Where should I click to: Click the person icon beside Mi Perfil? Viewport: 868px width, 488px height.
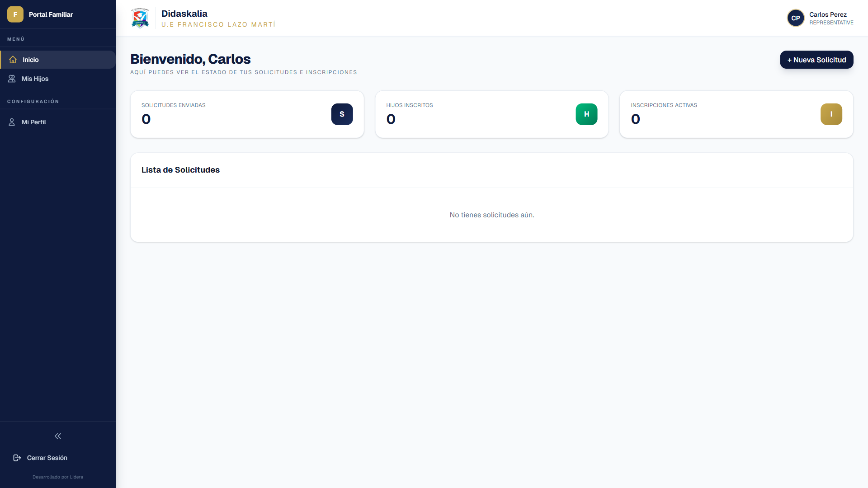pos(12,122)
